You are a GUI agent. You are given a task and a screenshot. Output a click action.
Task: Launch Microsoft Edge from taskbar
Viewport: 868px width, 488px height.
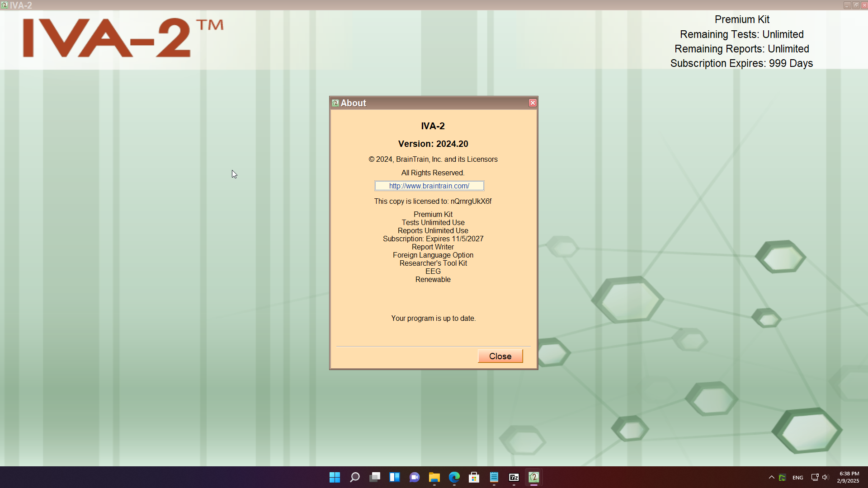454,477
